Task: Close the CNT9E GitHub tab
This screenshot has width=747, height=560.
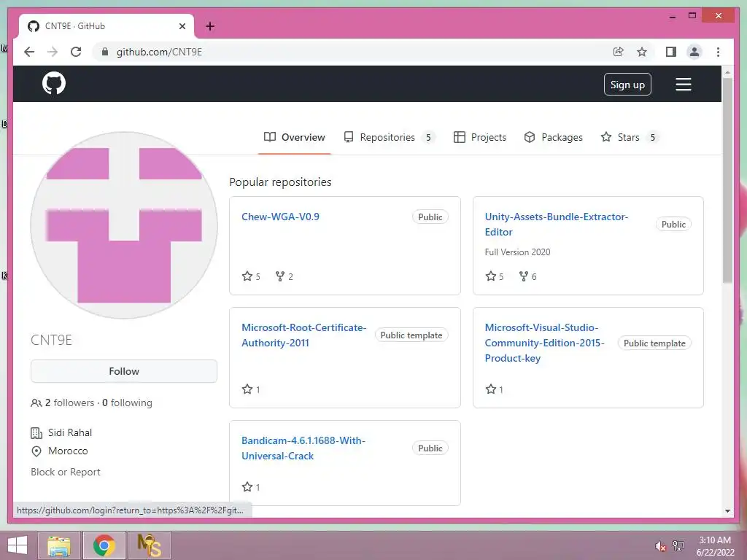Action: pos(182,26)
